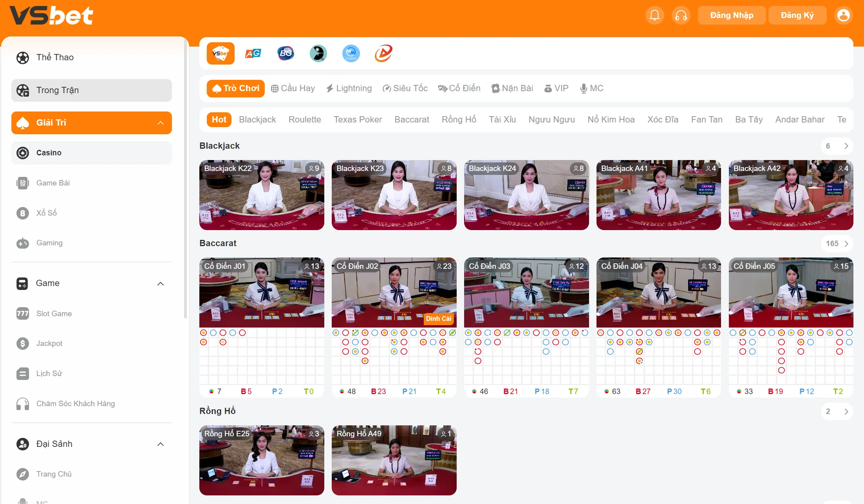Open Rồng Hổ A49 table
The height and width of the screenshot is (504, 864).
[394, 460]
